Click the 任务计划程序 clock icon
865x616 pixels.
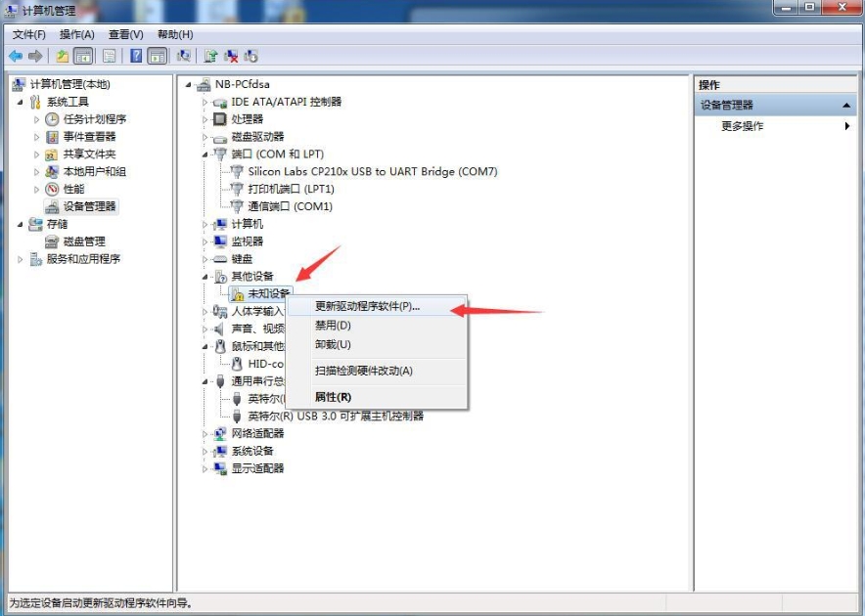52,119
